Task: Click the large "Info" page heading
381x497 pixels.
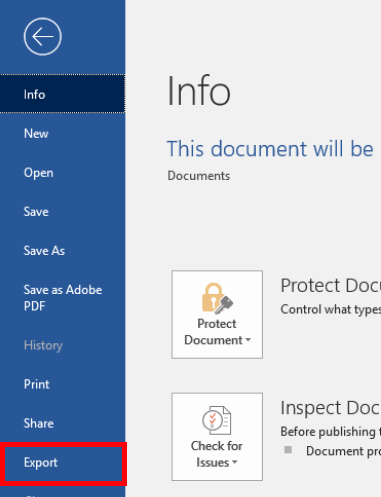Action: click(199, 91)
